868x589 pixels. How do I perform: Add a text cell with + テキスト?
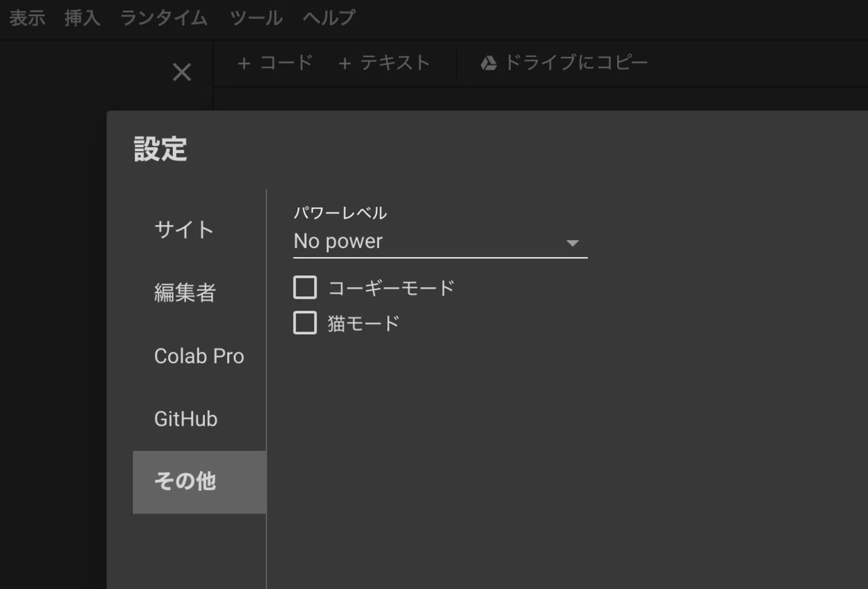(384, 63)
